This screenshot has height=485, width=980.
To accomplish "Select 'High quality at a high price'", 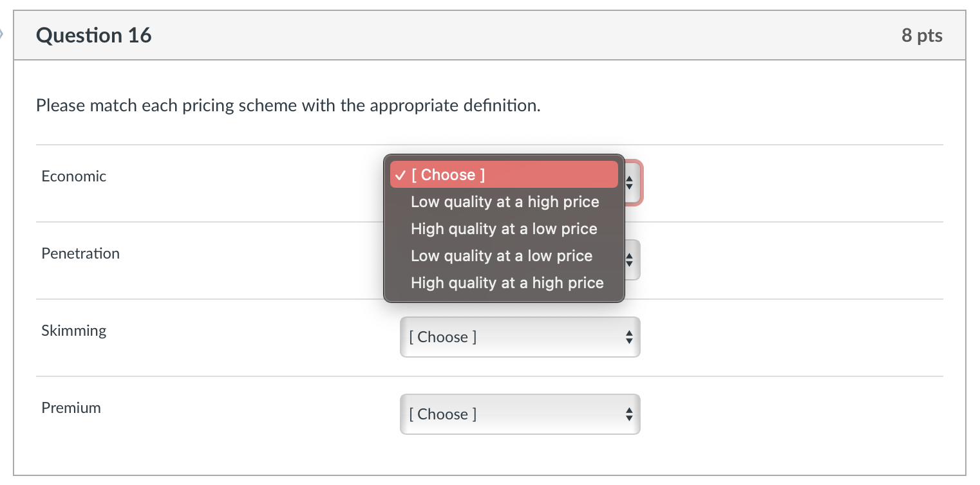I will click(507, 282).
